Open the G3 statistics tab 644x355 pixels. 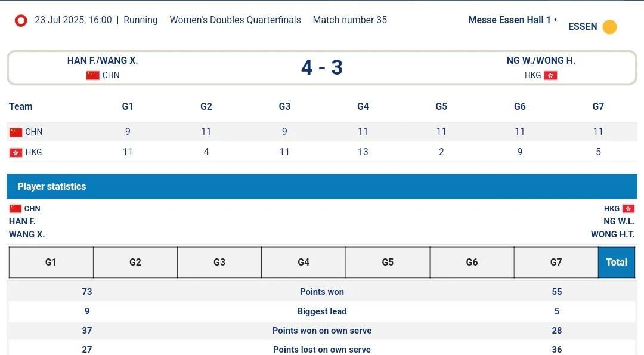pyautogui.click(x=219, y=263)
